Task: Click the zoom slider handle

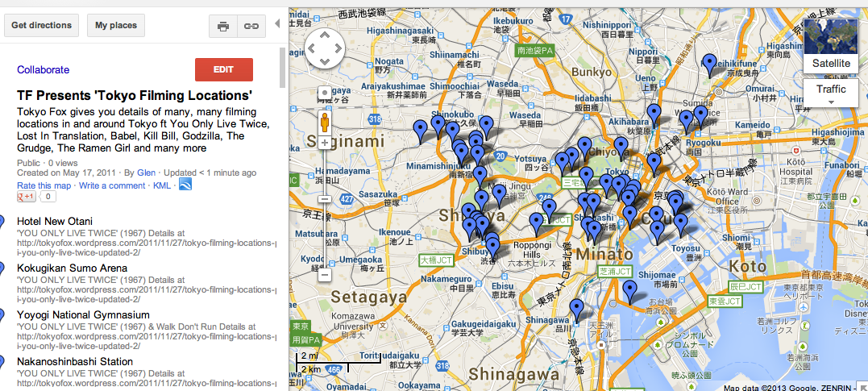Action: pyautogui.click(x=325, y=199)
